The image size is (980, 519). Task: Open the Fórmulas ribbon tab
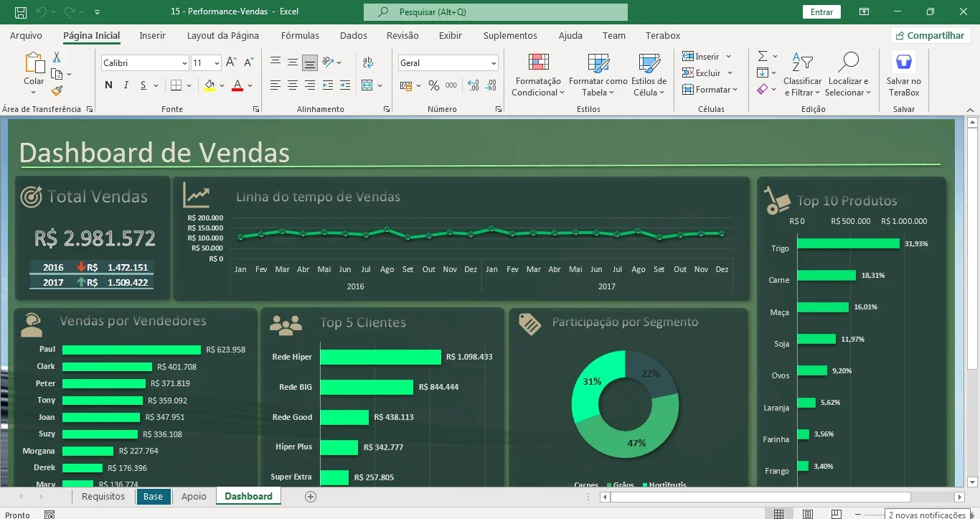pos(301,35)
